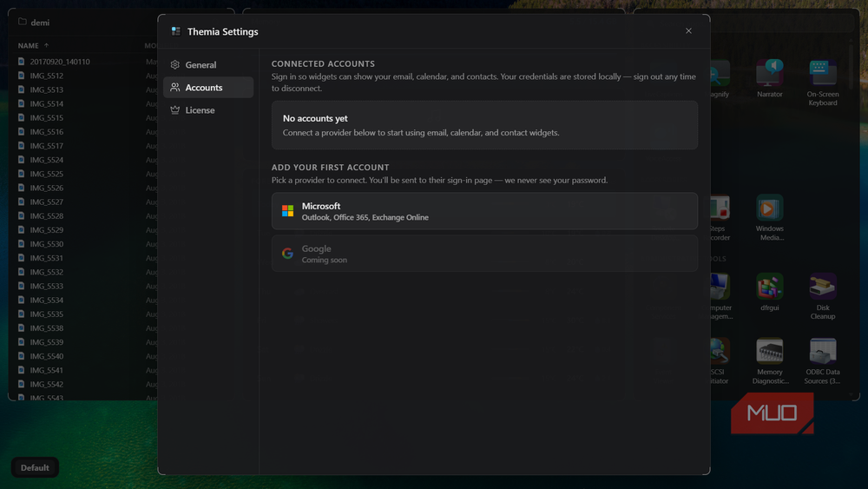The height and width of the screenshot is (489, 868).
Task: Select file IMG_5539 in demi list
Action: (x=47, y=342)
